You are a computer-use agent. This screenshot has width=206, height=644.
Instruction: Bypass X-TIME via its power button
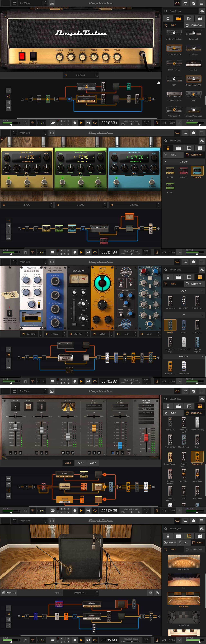pos(58,205)
